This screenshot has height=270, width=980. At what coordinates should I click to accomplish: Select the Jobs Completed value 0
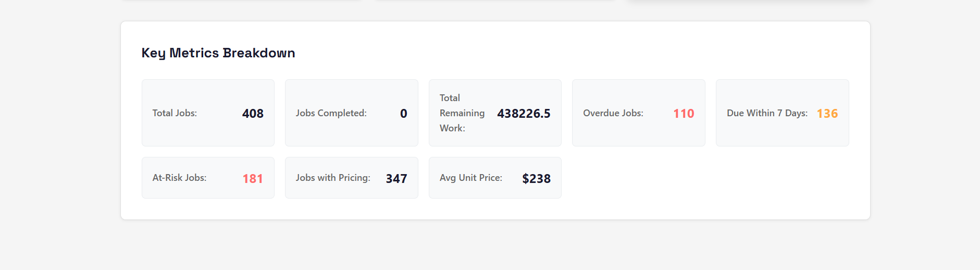point(403,114)
